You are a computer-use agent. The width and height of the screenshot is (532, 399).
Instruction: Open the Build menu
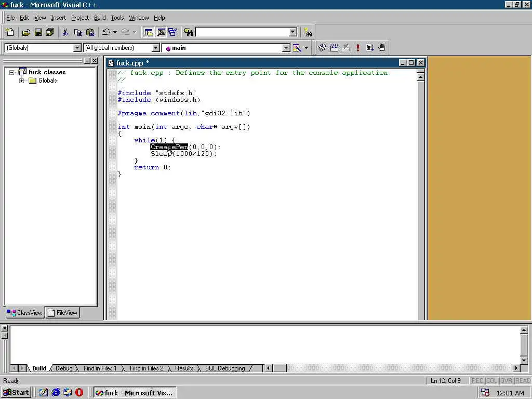coord(100,18)
